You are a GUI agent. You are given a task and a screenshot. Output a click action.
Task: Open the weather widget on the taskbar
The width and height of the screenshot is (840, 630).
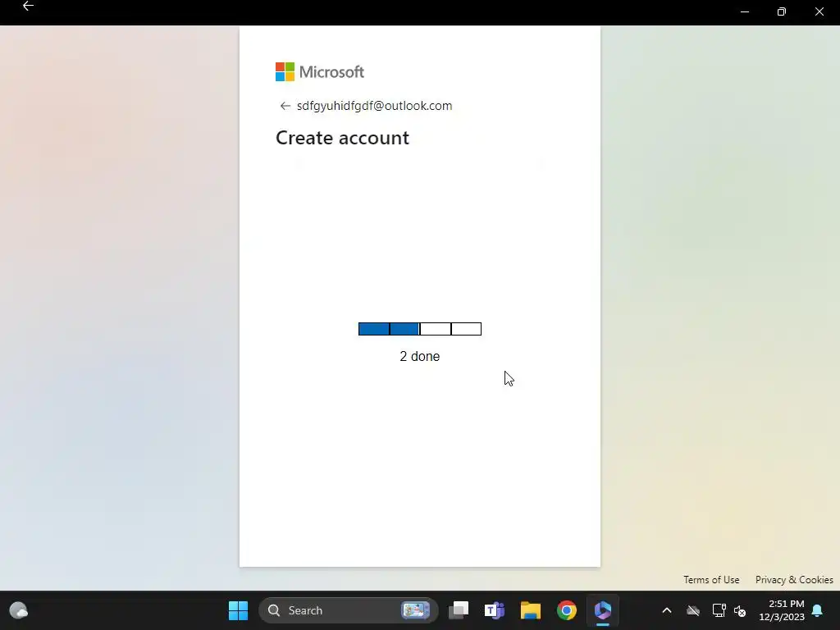tap(19, 610)
